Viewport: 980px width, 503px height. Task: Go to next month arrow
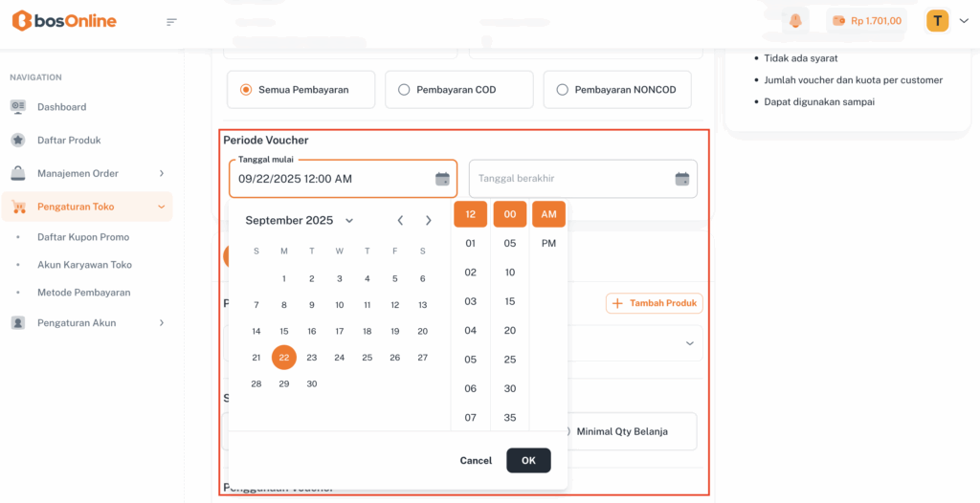coord(428,221)
